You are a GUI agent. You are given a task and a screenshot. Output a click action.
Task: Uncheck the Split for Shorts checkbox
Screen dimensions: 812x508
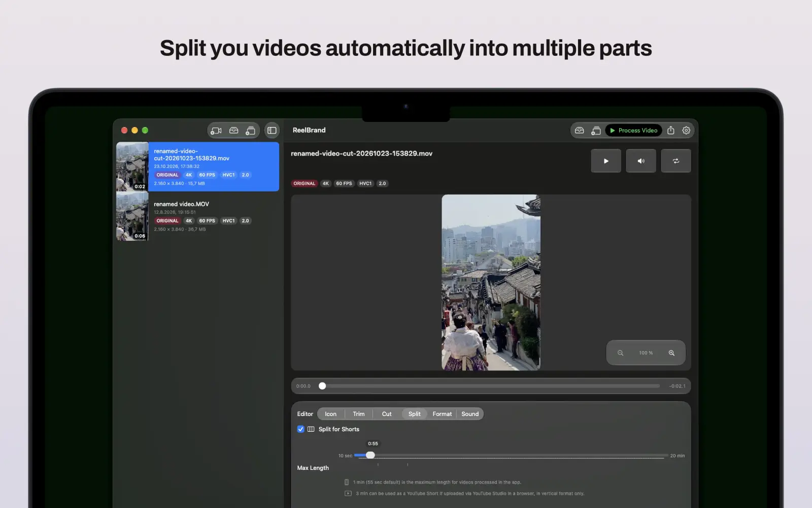(x=301, y=429)
